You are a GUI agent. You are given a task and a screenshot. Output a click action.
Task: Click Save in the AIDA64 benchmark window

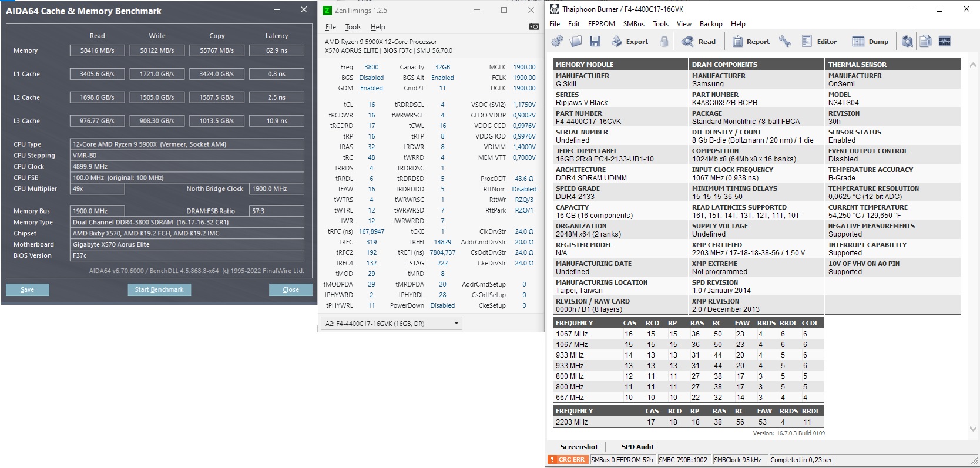[28, 289]
